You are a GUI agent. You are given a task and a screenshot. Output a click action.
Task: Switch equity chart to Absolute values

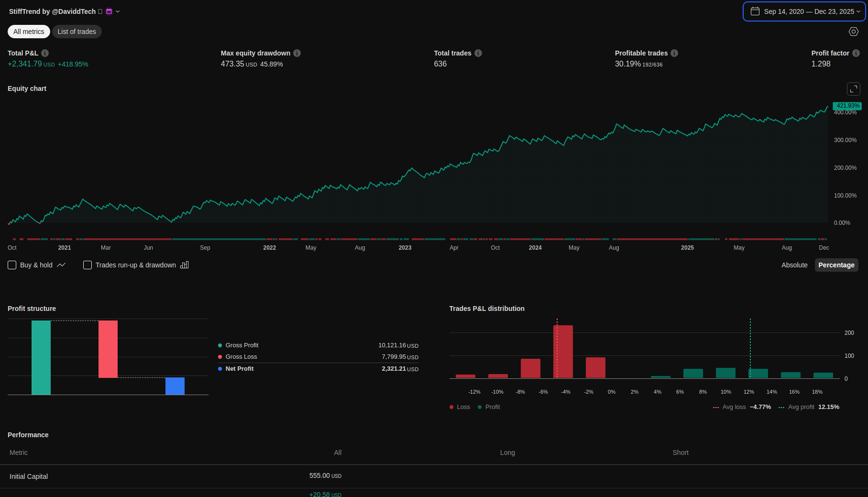pyautogui.click(x=794, y=265)
